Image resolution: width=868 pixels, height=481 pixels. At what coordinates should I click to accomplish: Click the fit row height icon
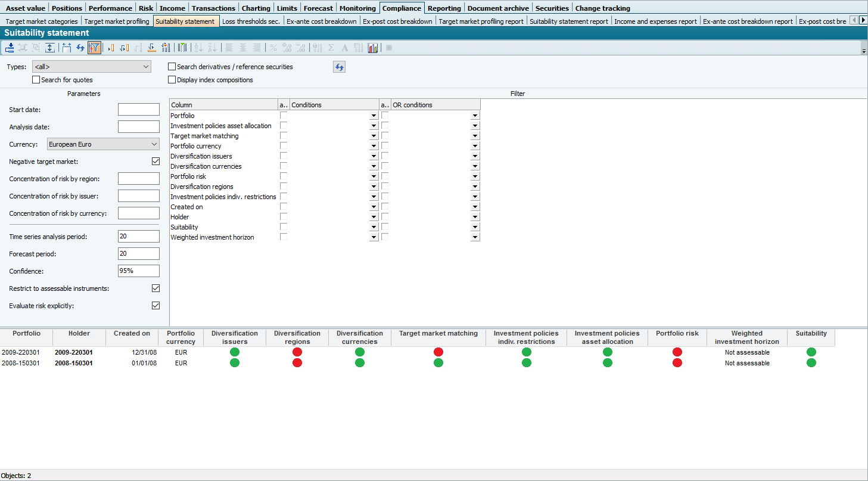click(x=50, y=48)
